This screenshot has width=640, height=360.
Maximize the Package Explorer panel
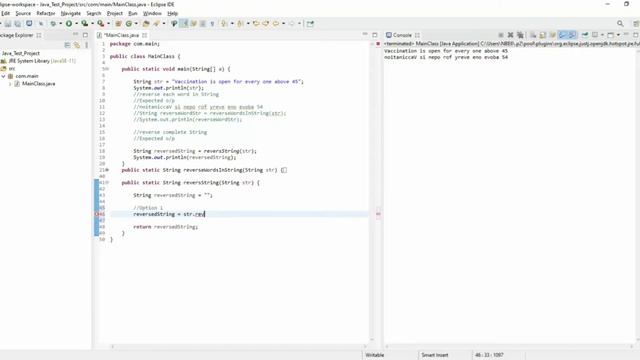[x=85, y=35]
